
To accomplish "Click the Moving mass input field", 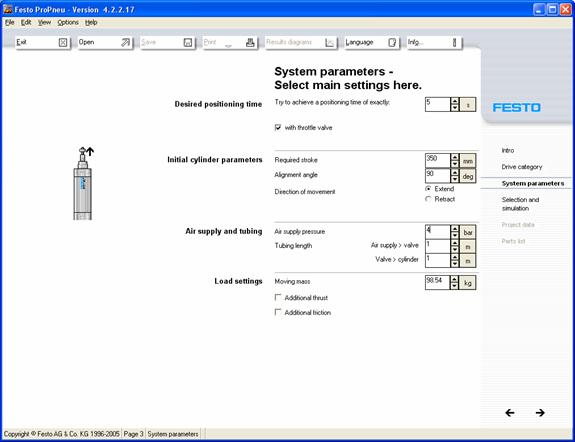I will point(437,282).
